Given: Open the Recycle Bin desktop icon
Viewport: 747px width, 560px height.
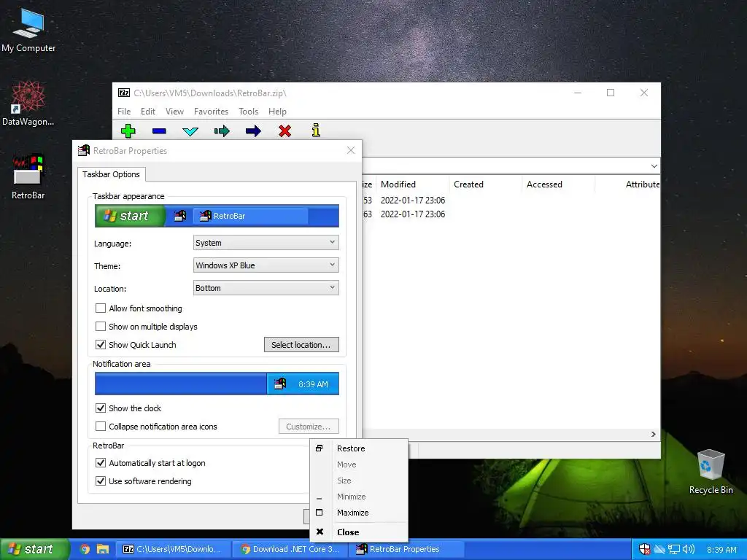Looking at the screenshot, I should pyautogui.click(x=711, y=472).
